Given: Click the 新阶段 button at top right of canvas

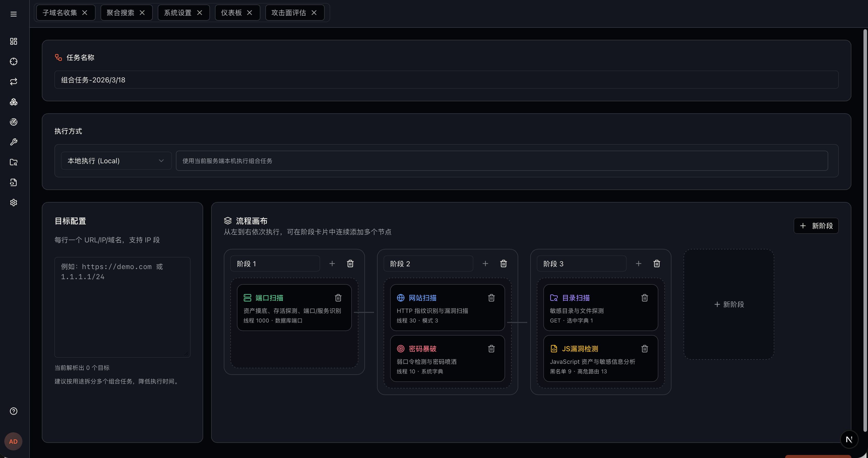Looking at the screenshot, I should pos(816,226).
